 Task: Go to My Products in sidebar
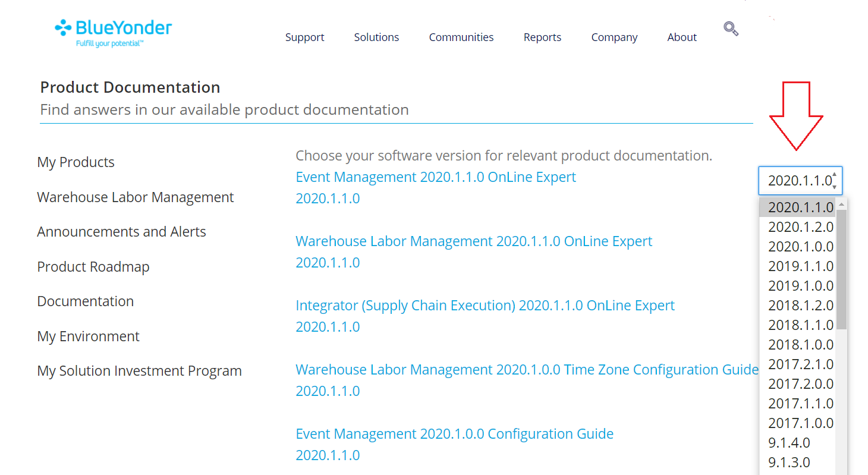pos(76,162)
